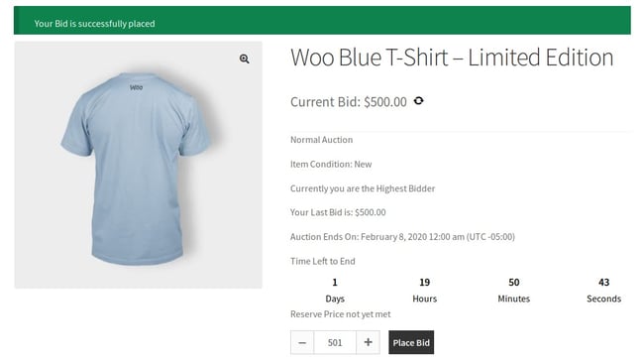Refresh the current bid with the reload icon

point(418,101)
